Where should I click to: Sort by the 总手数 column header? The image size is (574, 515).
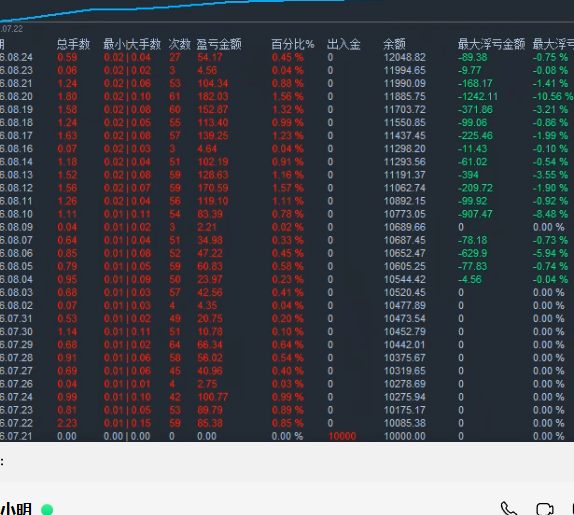tap(73, 44)
